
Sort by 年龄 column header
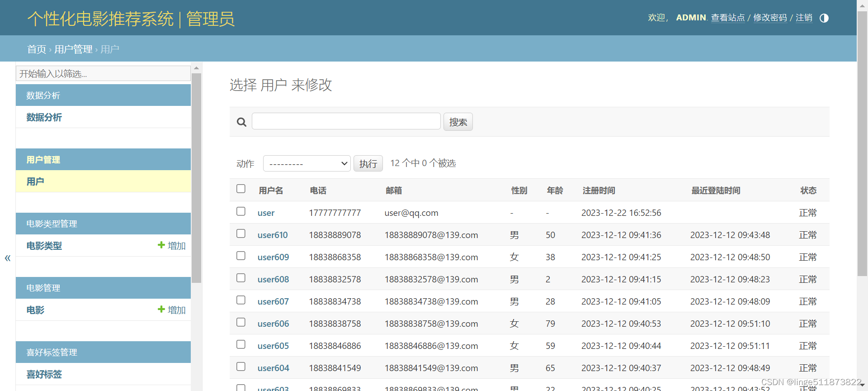(555, 191)
